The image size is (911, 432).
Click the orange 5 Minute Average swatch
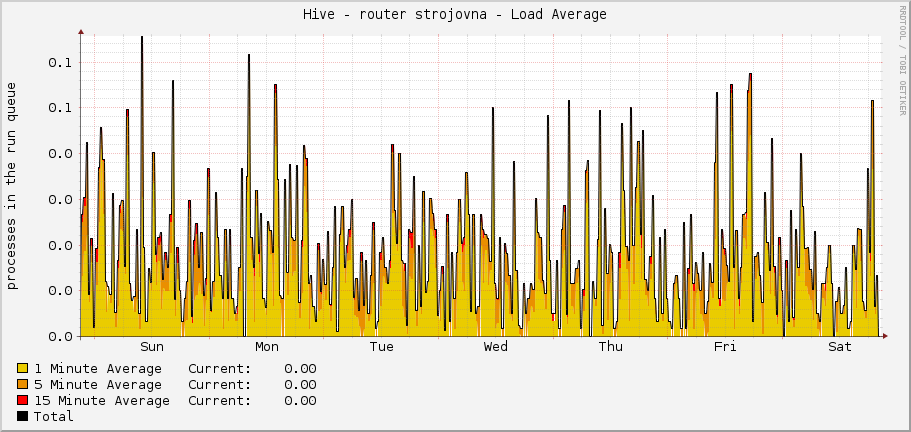(x=23, y=384)
